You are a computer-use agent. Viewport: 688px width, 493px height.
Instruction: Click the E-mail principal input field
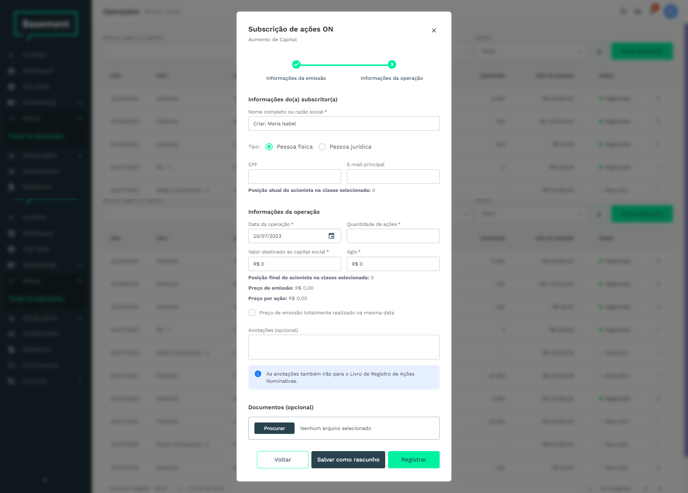[x=392, y=176]
